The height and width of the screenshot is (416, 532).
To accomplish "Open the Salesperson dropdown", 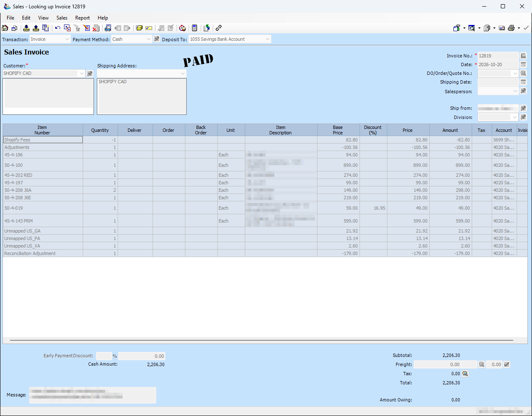I will 498,91.
